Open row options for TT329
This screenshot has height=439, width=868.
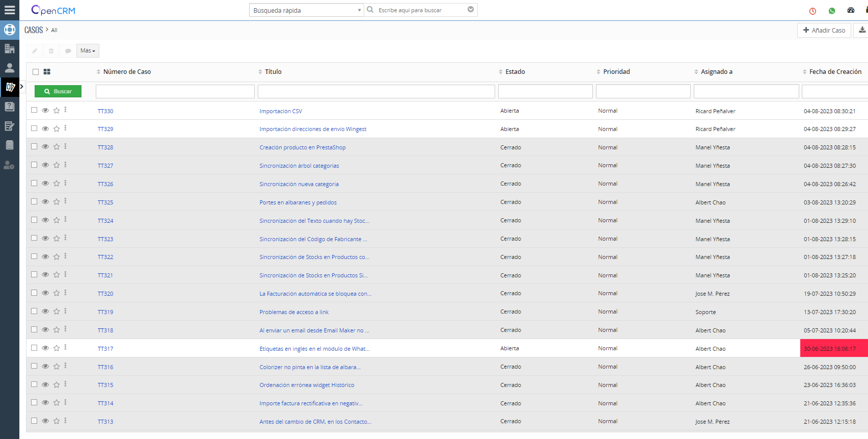tap(66, 128)
